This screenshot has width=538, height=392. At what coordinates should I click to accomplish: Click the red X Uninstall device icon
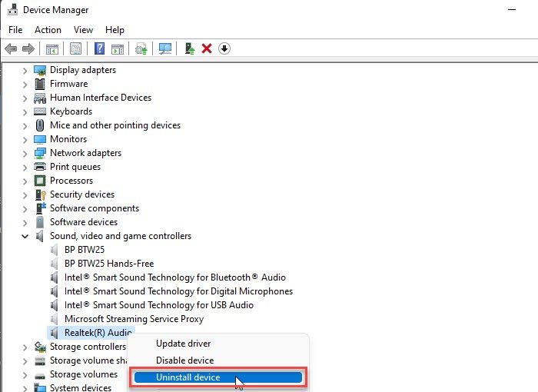207,48
